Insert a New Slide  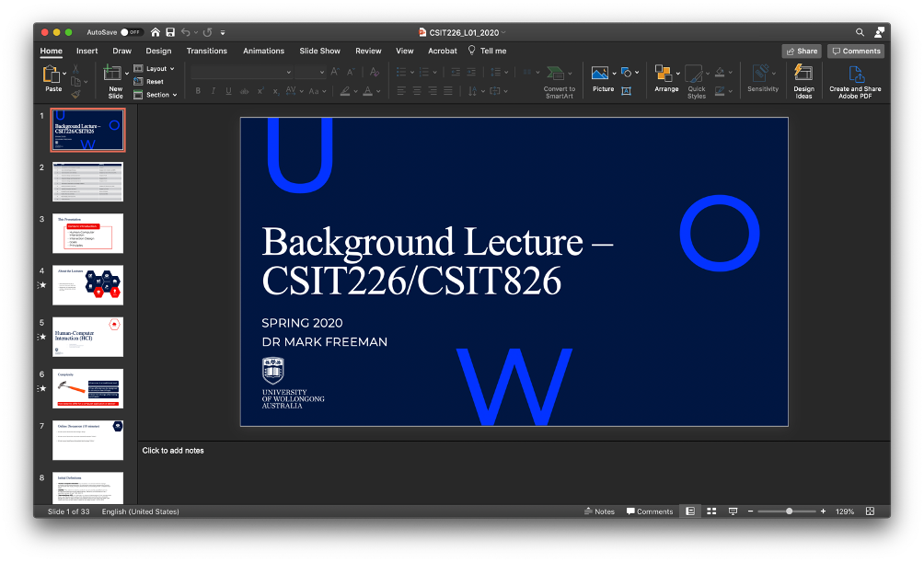click(114, 83)
